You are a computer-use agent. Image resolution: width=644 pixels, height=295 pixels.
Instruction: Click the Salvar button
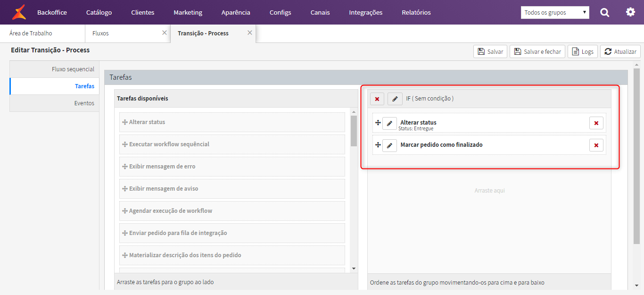coord(490,51)
